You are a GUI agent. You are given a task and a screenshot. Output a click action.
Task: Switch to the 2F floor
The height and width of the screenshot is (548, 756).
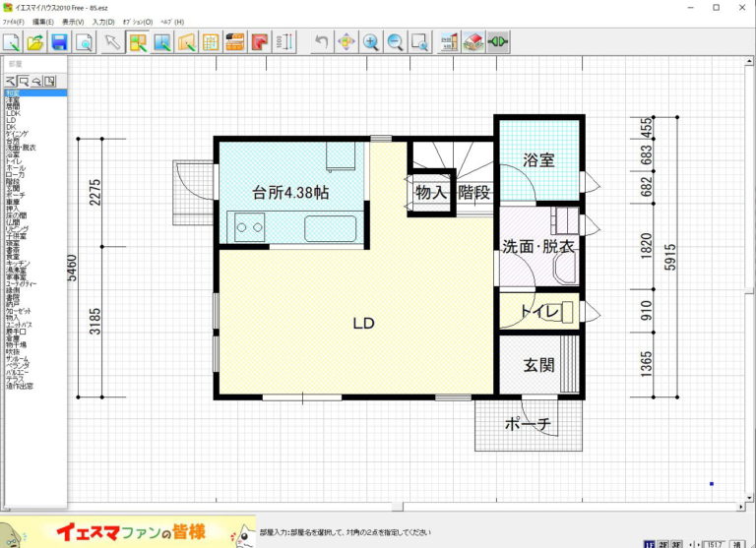point(663,542)
